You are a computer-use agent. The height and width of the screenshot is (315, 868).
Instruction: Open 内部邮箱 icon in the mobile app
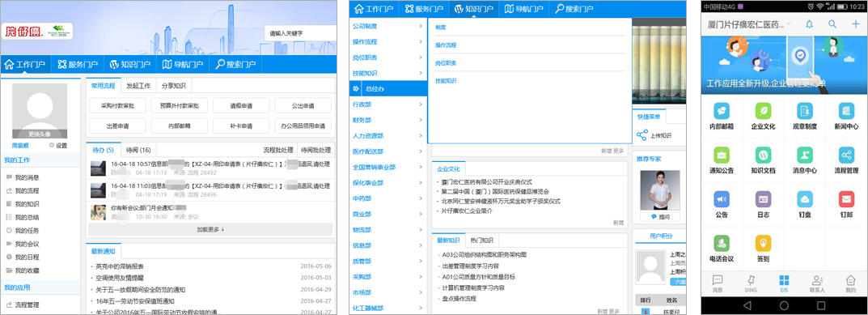click(x=722, y=111)
